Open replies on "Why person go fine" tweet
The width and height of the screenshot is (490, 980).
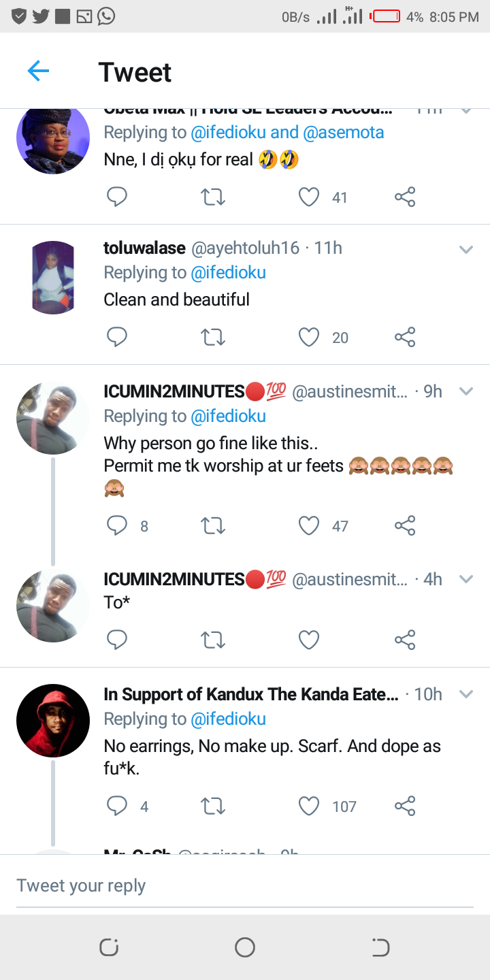(x=117, y=525)
